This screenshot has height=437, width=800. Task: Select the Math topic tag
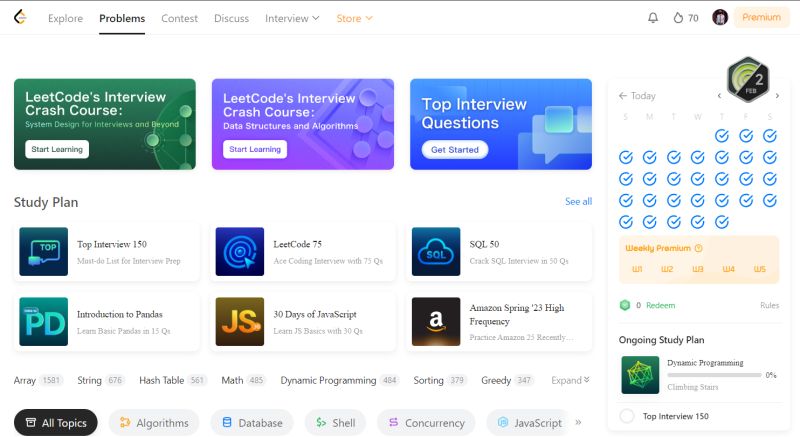click(x=243, y=380)
